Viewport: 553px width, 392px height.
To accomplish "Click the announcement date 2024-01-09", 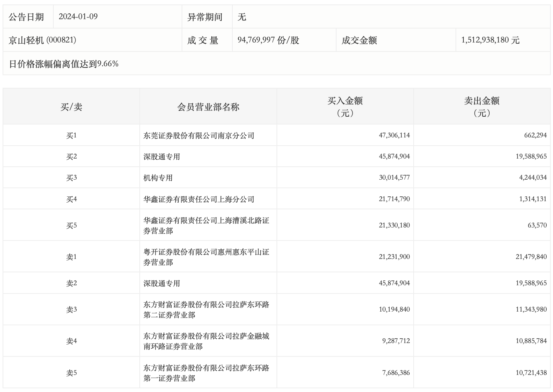I will pos(78,17).
